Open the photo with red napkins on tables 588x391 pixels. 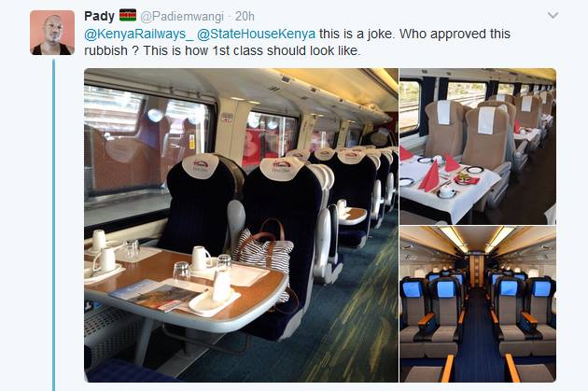(478, 147)
